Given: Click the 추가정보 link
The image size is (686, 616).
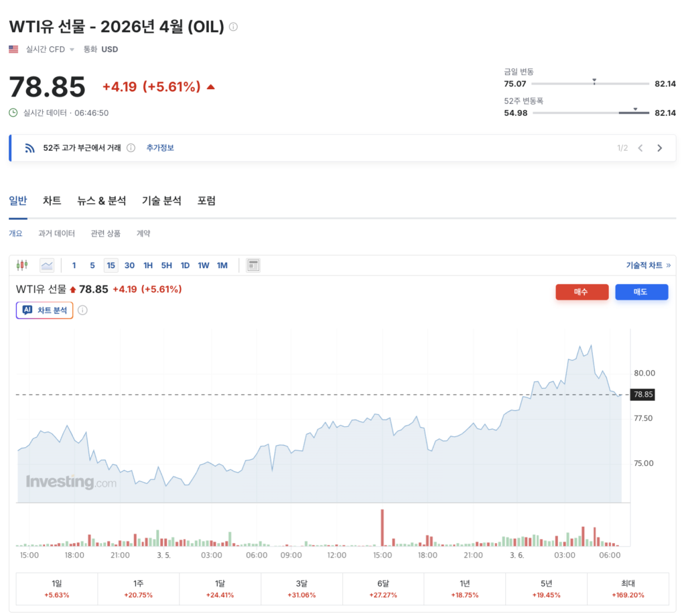Looking at the screenshot, I should pos(160,148).
